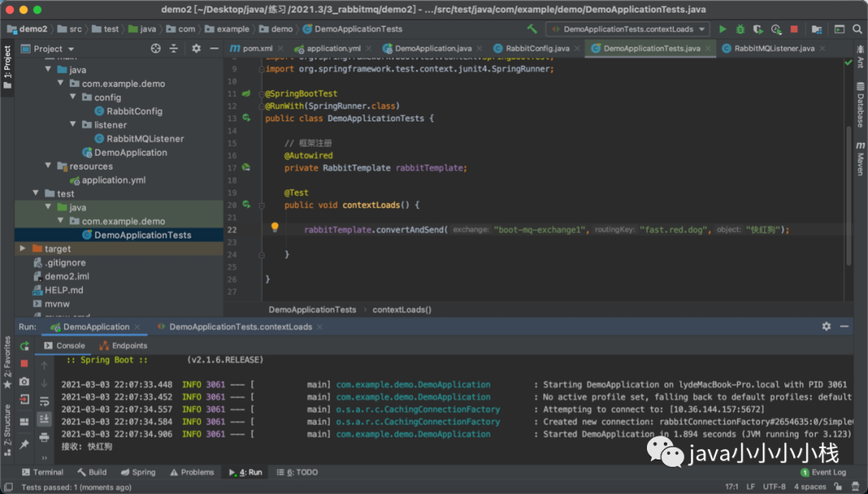Click the editor vertical scrollbar
This screenshot has width=868, height=494.
click(848, 196)
